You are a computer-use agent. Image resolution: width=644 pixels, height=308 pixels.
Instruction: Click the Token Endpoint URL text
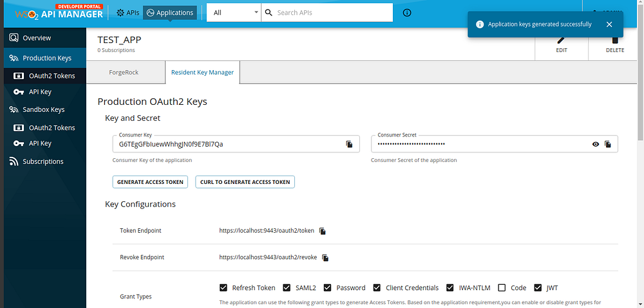coord(267,230)
